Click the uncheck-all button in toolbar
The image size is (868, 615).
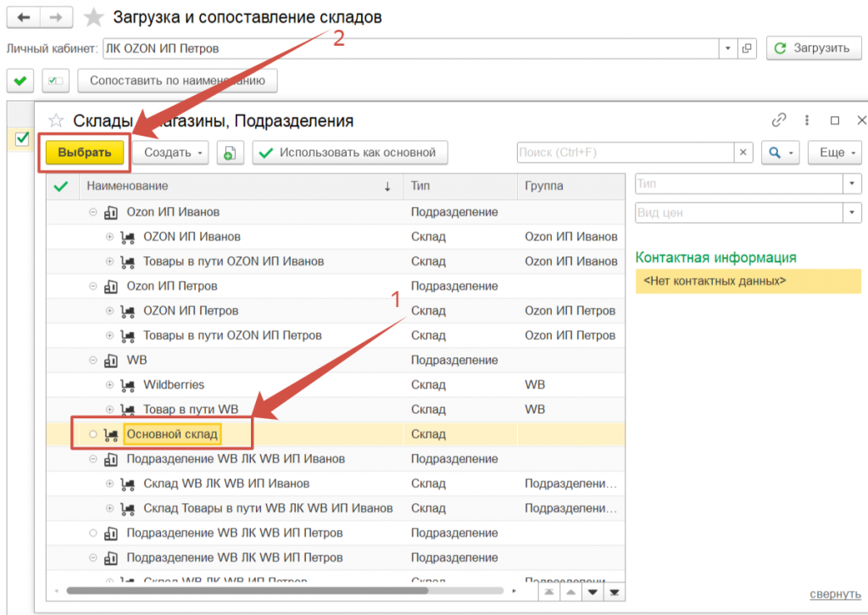[x=55, y=81]
